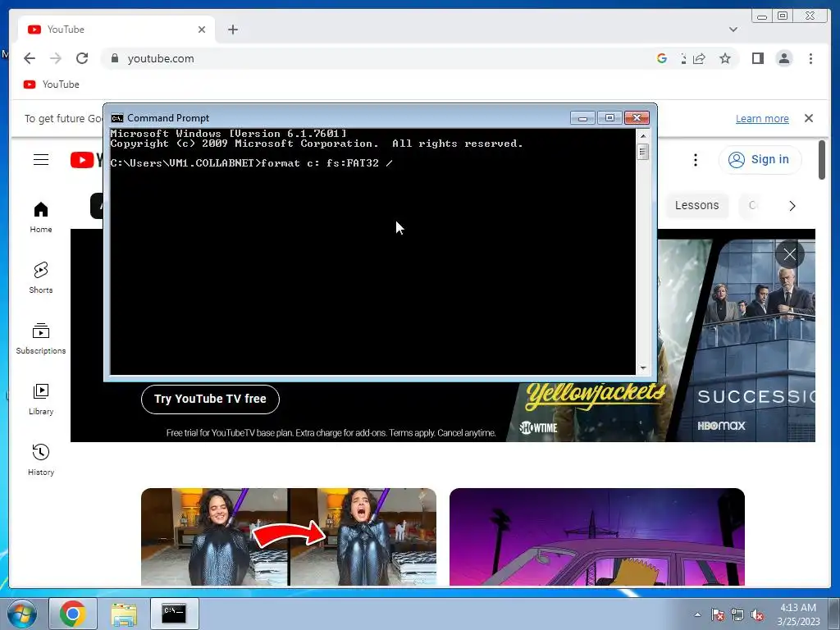Click the network tray icon
Screen dimensions: 840x630
tap(737, 614)
